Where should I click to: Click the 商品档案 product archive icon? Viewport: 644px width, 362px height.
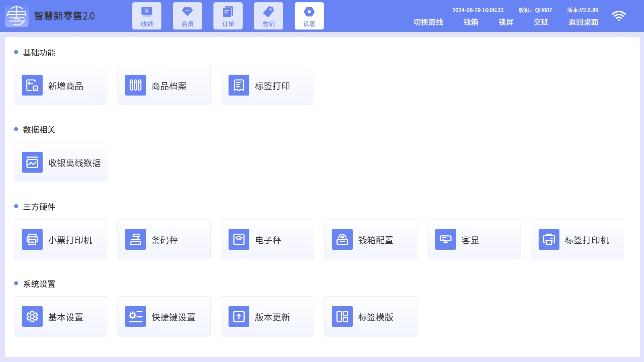136,85
